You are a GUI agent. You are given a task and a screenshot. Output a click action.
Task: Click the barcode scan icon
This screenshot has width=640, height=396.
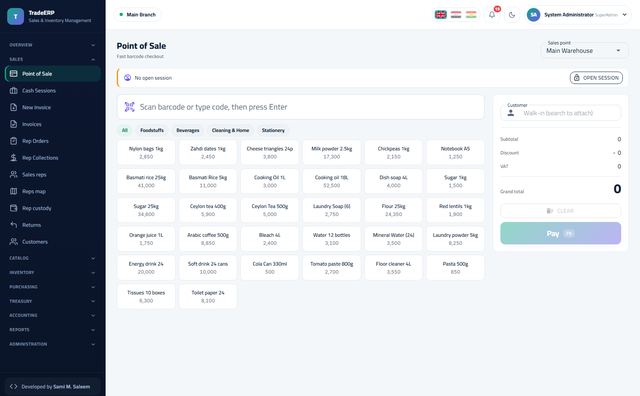coord(129,107)
